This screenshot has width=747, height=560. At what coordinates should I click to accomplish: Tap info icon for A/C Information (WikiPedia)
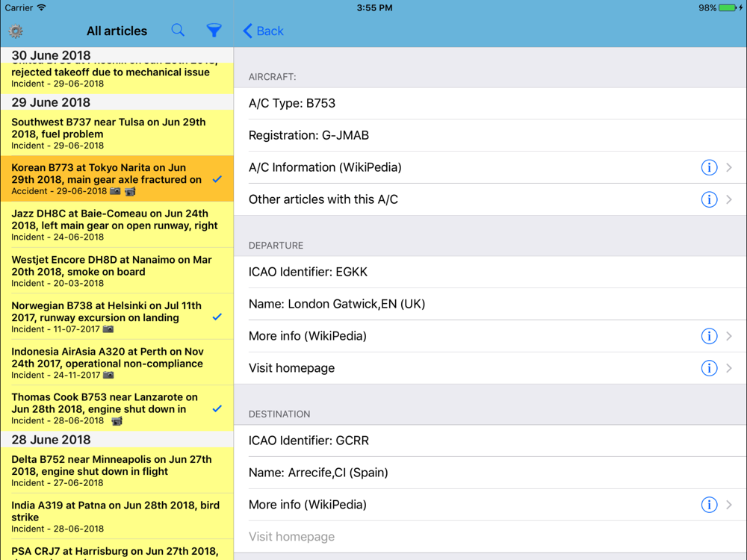pyautogui.click(x=709, y=167)
